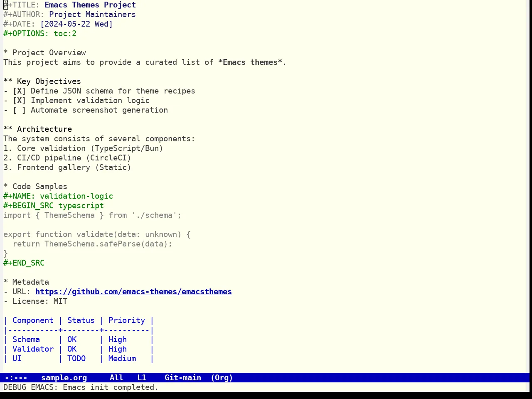
Task: Click the bold '*Emacs themes*' text
Action: pos(250,62)
